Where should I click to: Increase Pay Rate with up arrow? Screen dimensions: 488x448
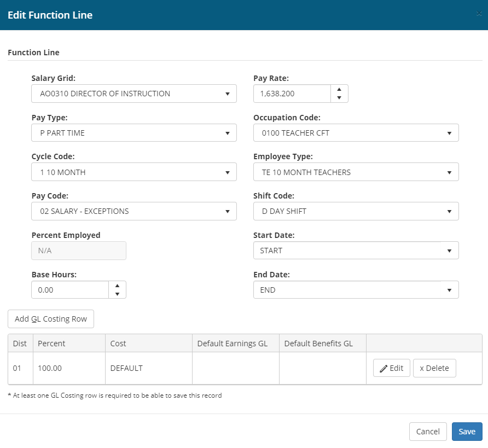pos(339,89)
